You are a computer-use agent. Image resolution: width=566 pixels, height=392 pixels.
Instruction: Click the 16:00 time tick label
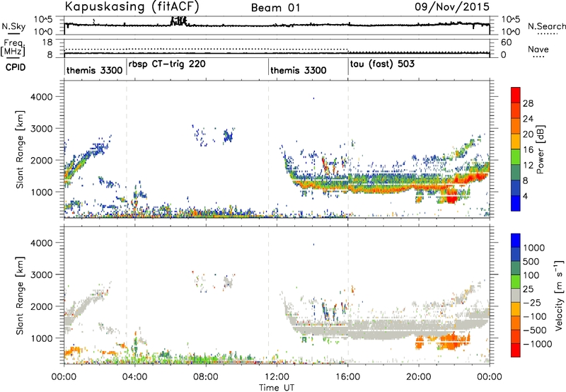coord(347,377)
